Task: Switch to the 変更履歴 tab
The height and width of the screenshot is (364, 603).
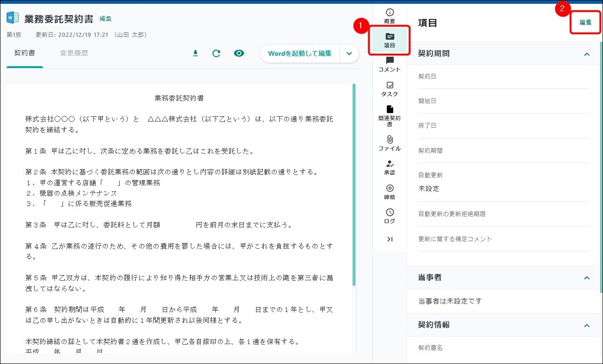Action: coord(74,53)
